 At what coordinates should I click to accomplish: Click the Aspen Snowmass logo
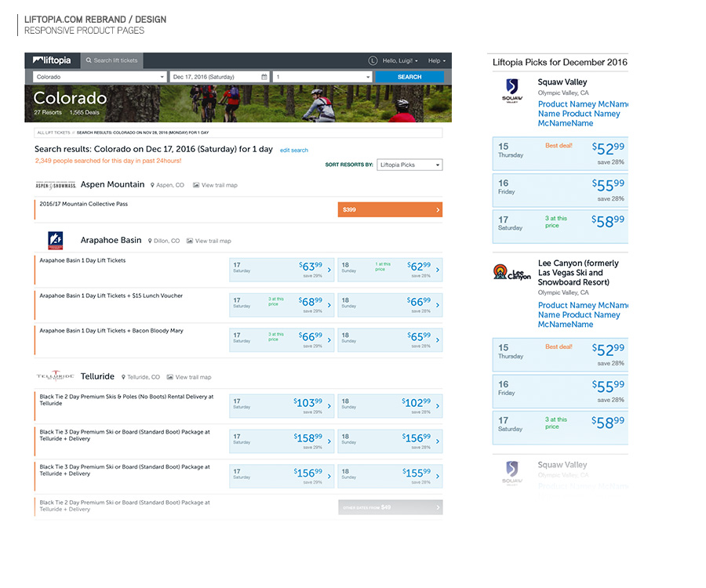click(56, 185)
